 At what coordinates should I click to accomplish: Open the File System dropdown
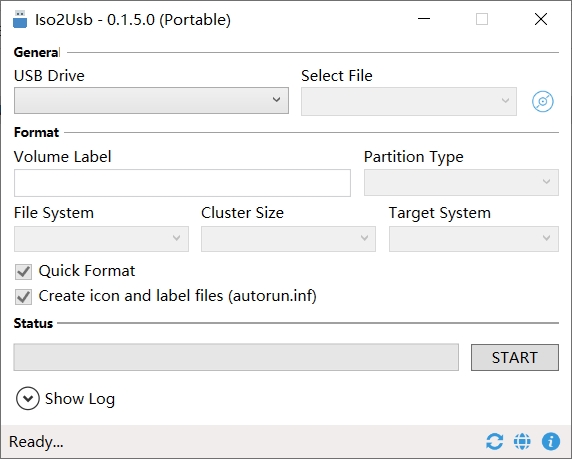101,239
